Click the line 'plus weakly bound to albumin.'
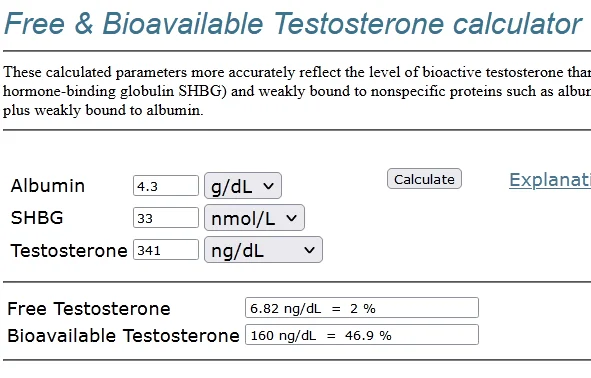Screen dimensions: 591x378 (103, 110)
